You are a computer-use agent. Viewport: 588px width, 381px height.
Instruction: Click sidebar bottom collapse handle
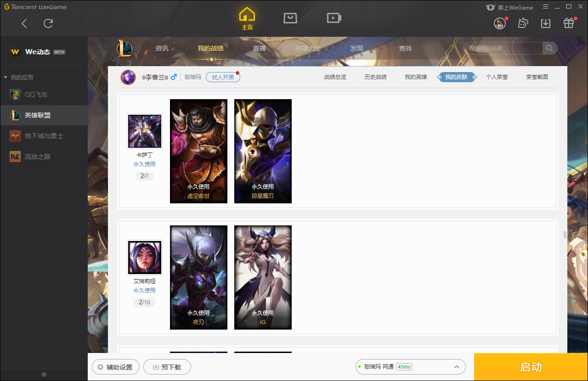(44, 375)
